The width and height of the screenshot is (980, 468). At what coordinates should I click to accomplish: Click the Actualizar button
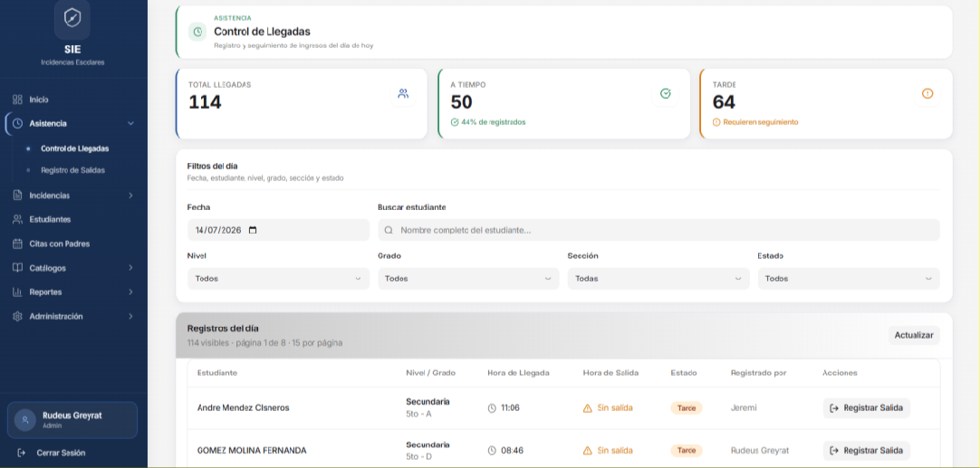point(914,336)
